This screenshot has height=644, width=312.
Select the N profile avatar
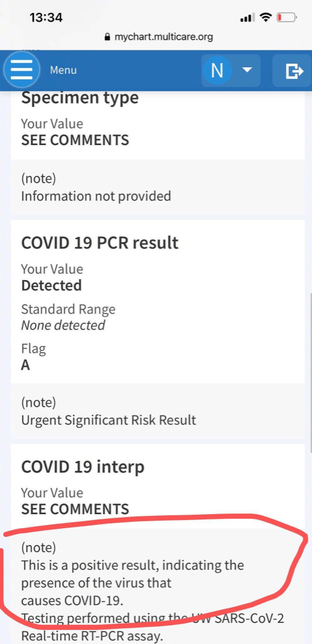(217, 71)
